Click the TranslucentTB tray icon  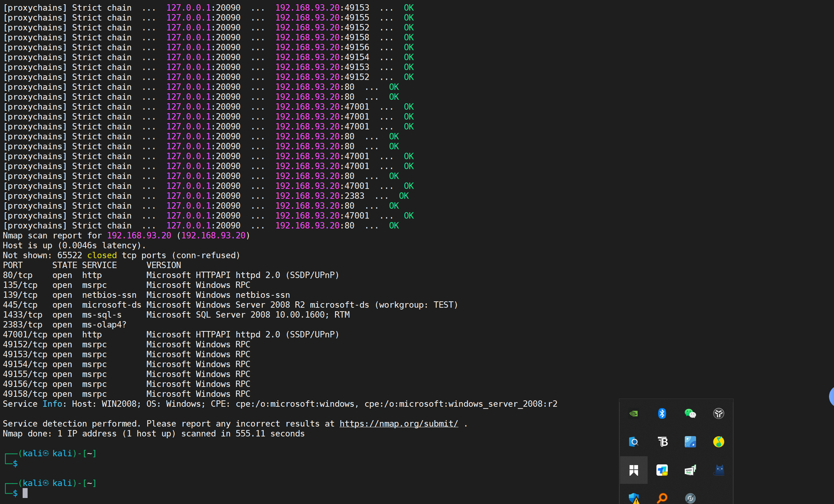click(662, 442)
